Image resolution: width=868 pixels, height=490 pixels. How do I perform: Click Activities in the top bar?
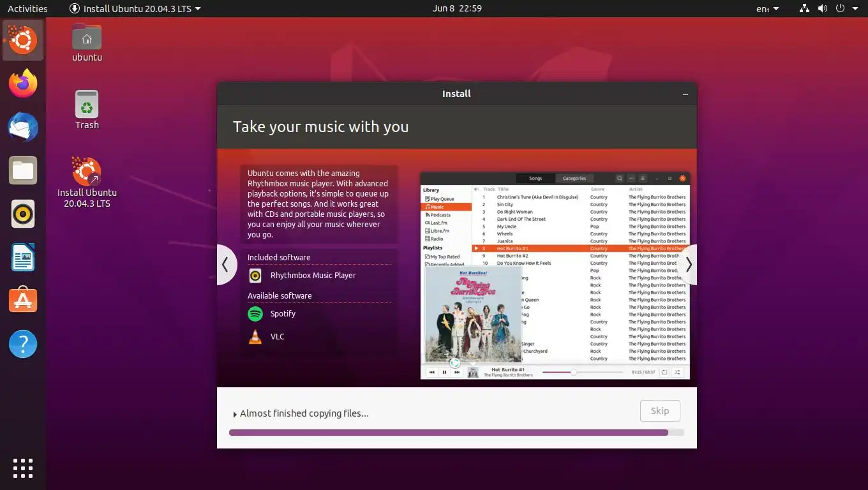click(x=27, y=8)
